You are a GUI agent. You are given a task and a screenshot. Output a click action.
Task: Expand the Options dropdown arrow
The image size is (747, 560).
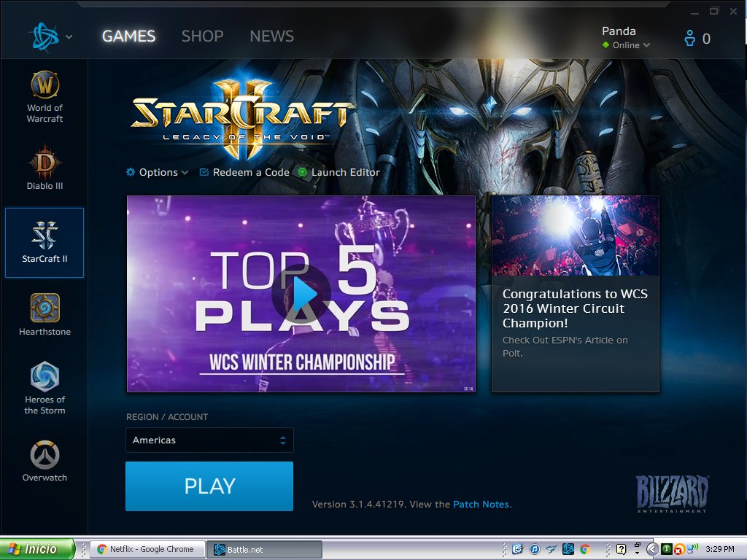(x=185, y=172)
